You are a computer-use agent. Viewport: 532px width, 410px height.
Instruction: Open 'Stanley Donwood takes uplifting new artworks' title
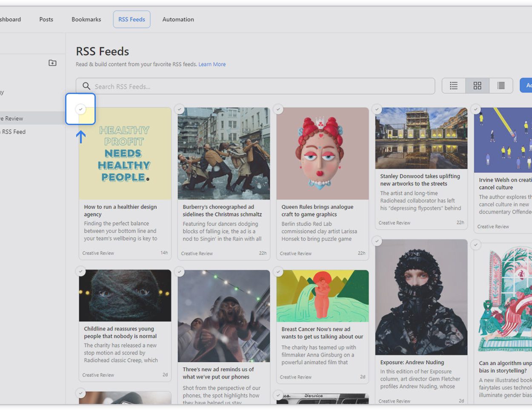coord(420,180)
